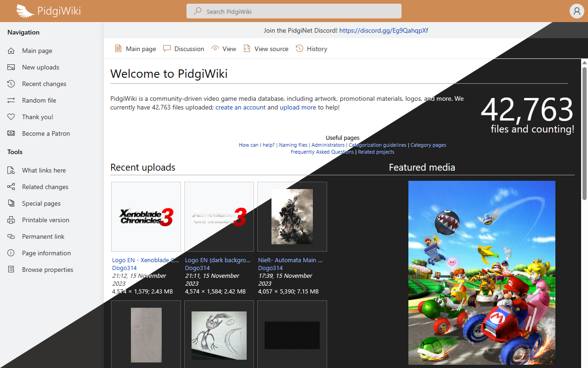Follow the PidgiNet Discord invite link

point(384,30)
